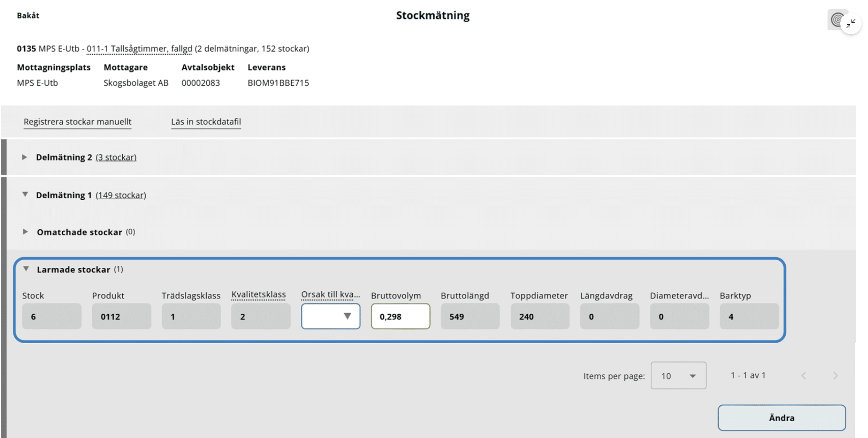Open the 149 stockar link
868x438 pixels.
coord(121,195)
